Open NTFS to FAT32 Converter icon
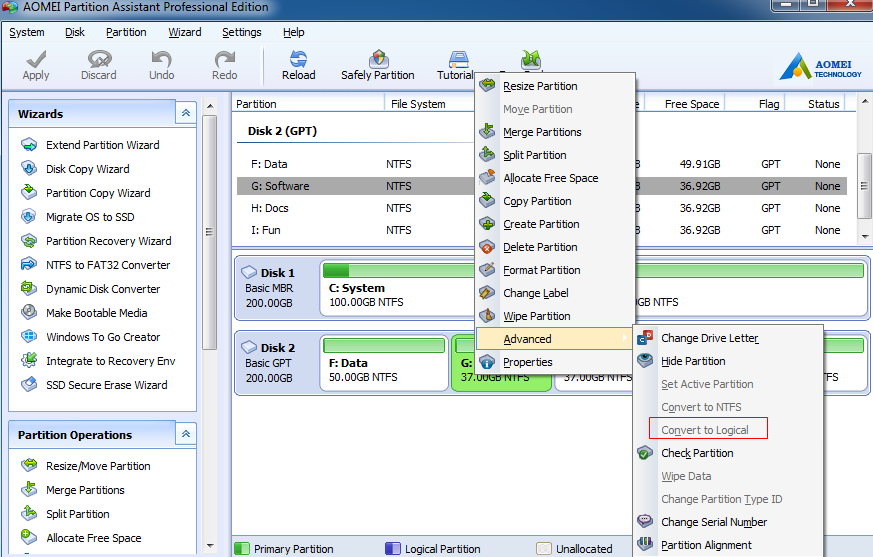 (x=29, y=265)
